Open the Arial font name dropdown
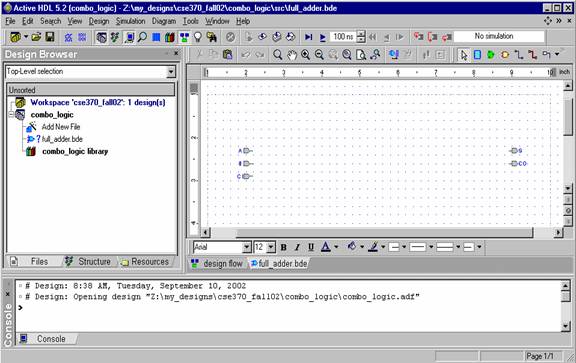This screenshot has height=363, width=576. tap(247, 247)
